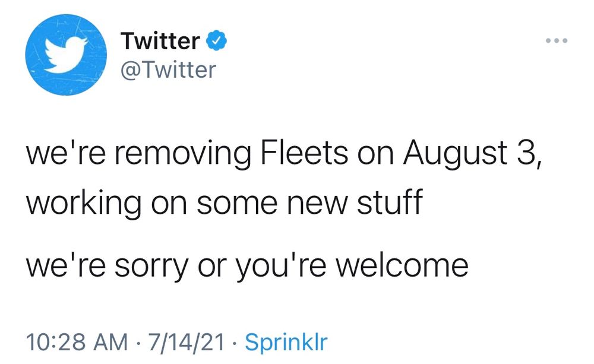Click the 7/14/21 date
The height and width of the screenshot is (364, 594).
coord(185,342)
